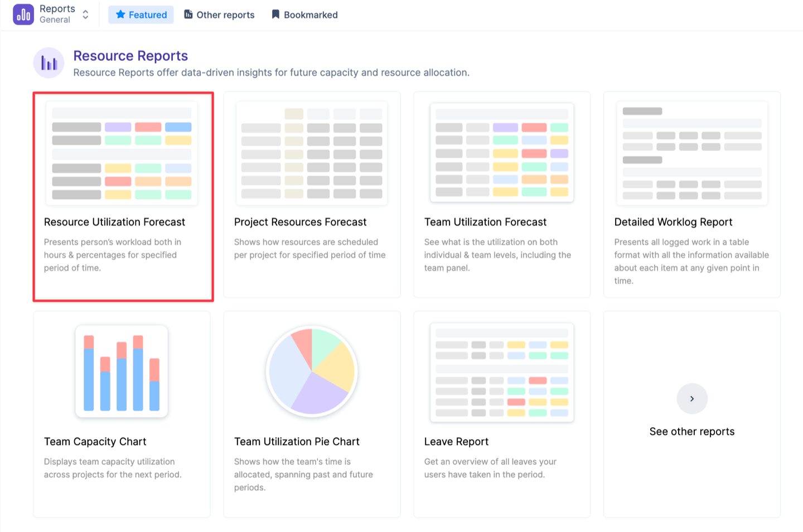Click the Resource Reports subtitle sentence
The width and height of the screenshot is (803, 532).
[x=272, y=72]
